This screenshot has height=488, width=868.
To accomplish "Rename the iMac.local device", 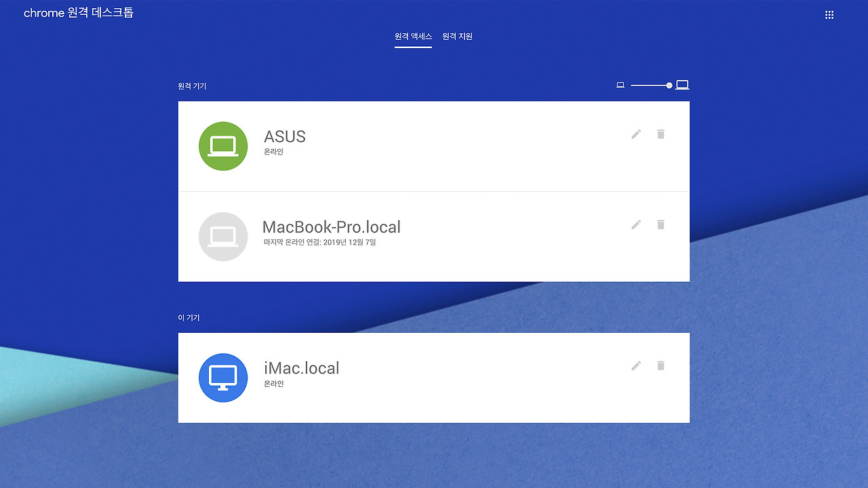I will click(x=635, y=365).
